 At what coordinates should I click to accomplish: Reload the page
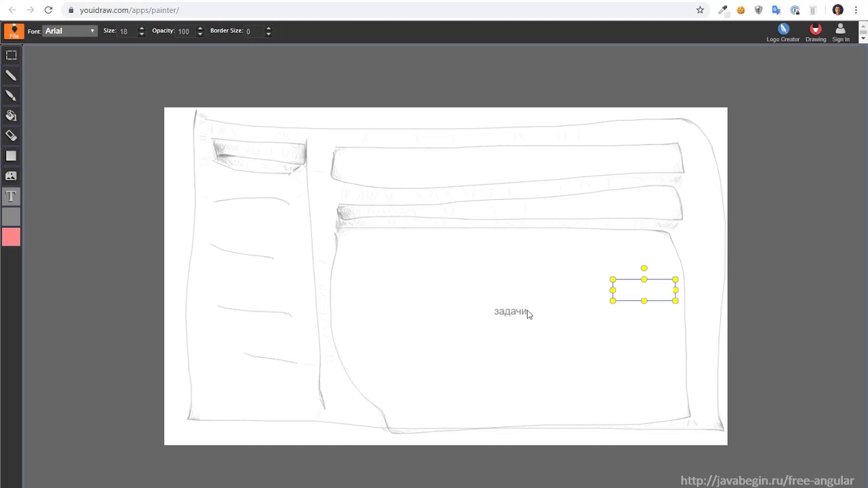pyautogui.click(x=48, y=10)
